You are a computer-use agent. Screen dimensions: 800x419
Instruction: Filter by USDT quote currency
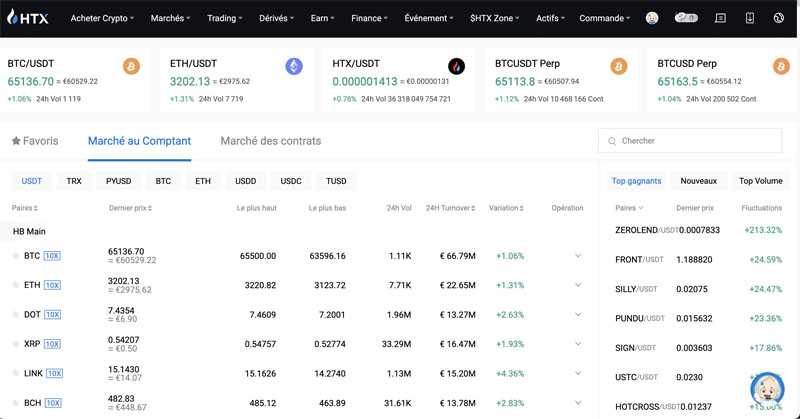32,181
